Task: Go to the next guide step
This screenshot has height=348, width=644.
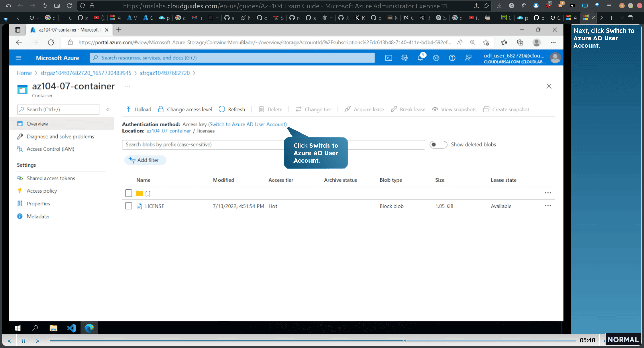Action: point(38,341)
